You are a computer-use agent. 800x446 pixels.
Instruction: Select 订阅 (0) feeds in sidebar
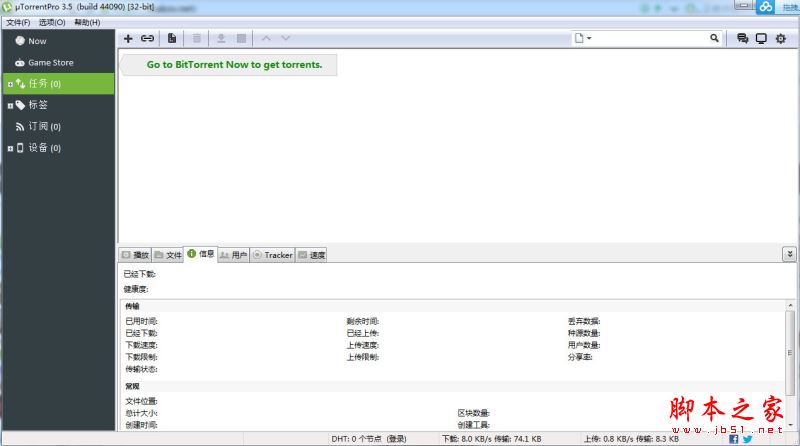click(x=59, y=127)
